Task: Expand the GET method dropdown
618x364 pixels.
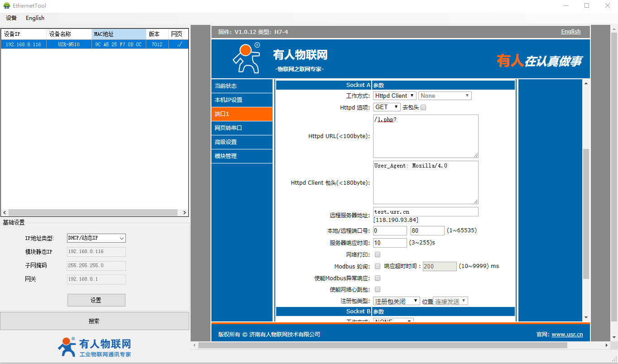Action: [x=387, y=107]
